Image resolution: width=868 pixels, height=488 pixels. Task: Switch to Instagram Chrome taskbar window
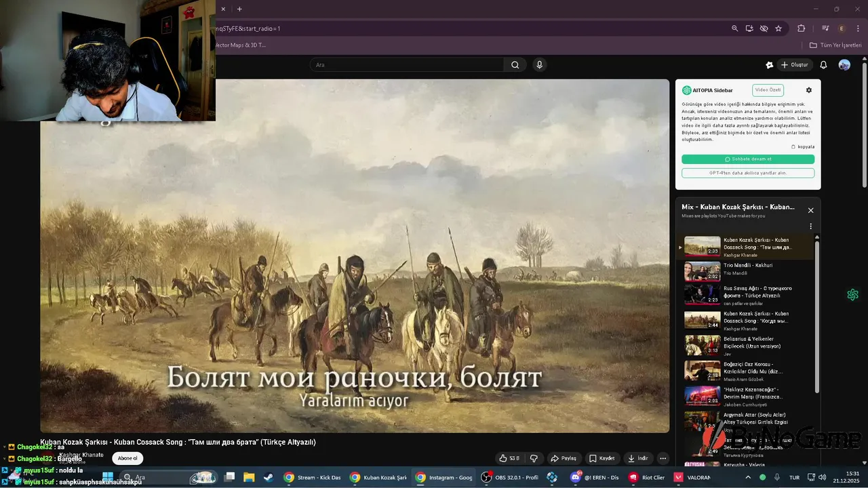(443, 477)
